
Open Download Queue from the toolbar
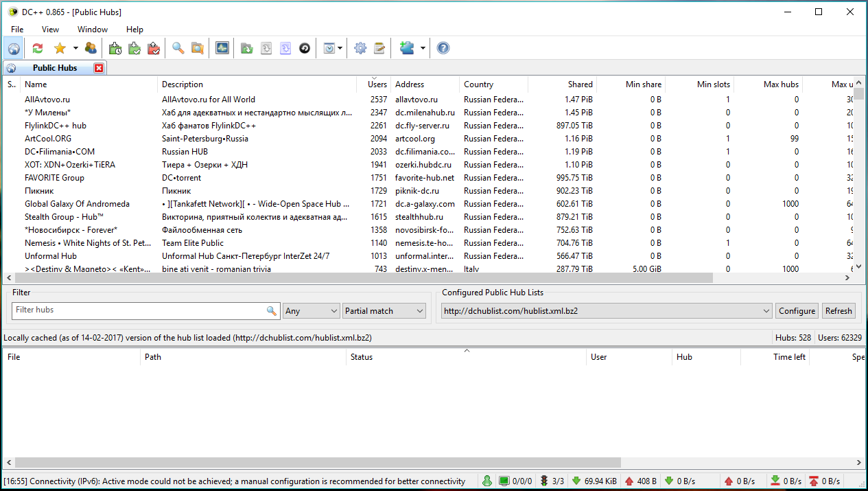pyautogui.click(x=115, y=48)
